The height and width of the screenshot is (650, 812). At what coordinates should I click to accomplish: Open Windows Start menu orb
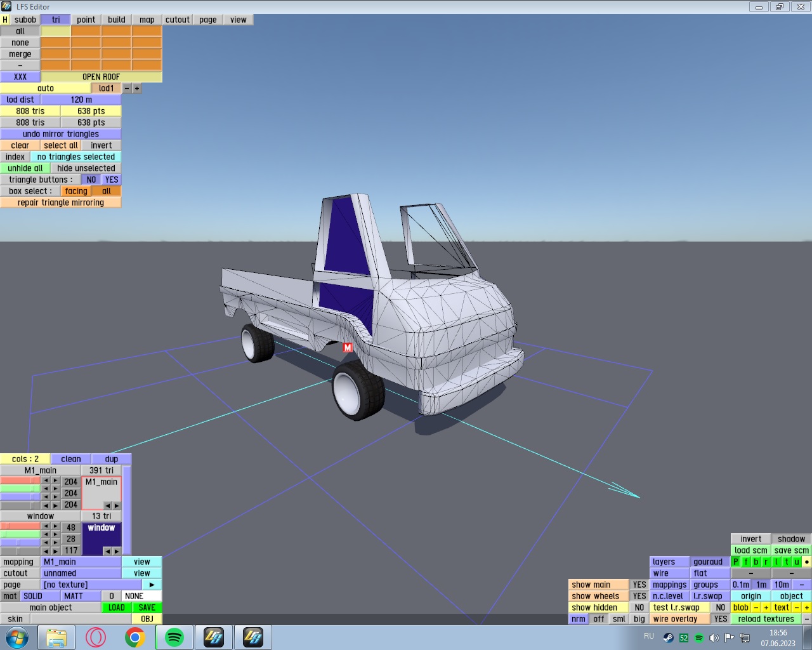point(17,637)
